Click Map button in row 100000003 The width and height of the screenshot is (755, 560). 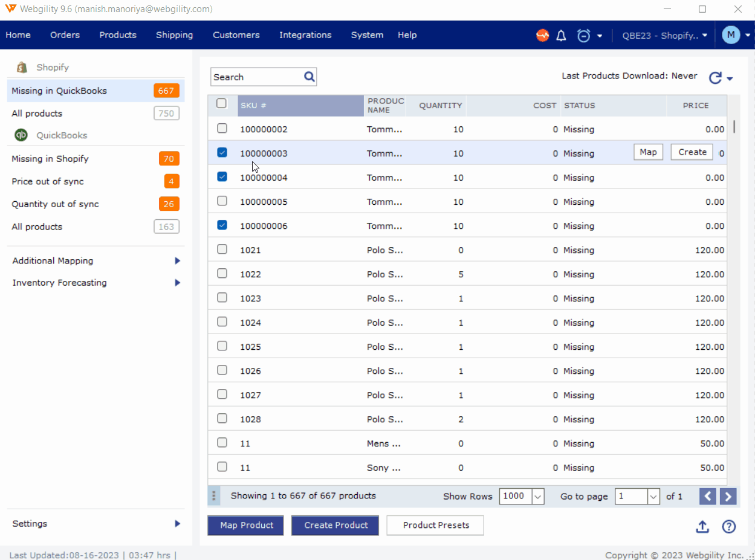coord(648,152)
